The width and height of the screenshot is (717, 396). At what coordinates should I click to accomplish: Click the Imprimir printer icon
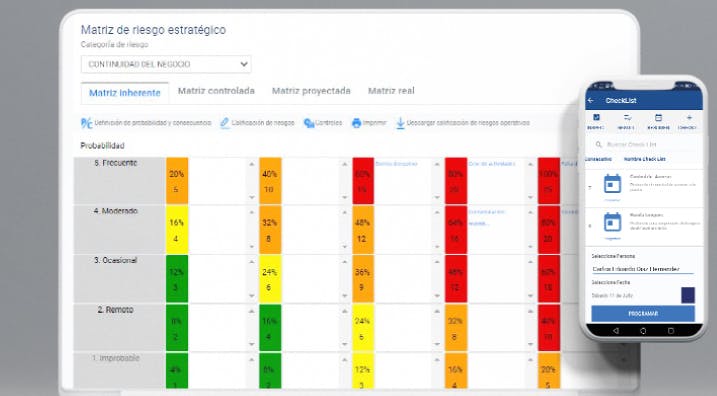click(x=356, y=123)
